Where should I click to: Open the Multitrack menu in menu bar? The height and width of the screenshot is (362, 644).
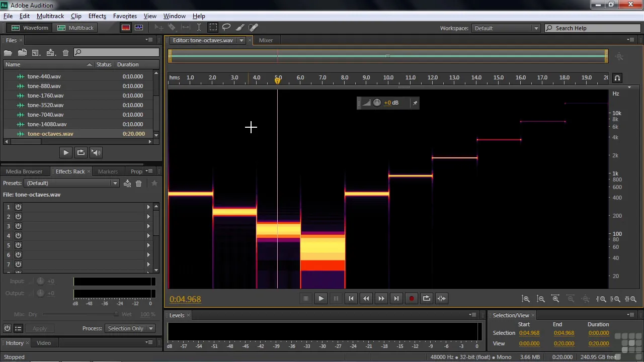pos(50,16)
